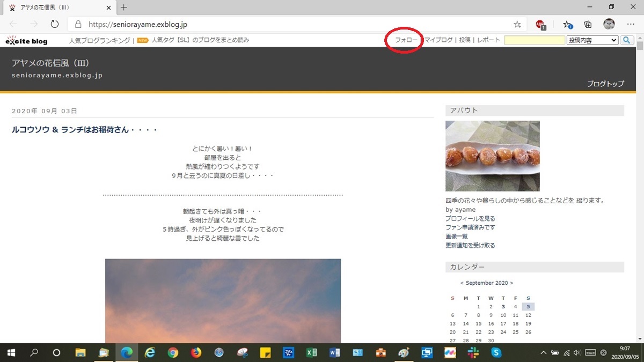The width and height of the screenshot is (644, 362).
Task: Click the user profile avatar in the toolbar
Action: (609, 24)
